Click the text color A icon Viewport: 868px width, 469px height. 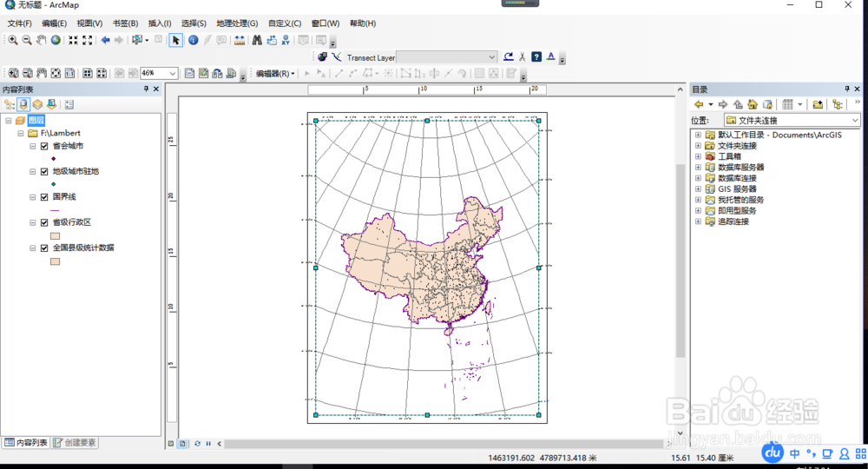pos(551,56)
